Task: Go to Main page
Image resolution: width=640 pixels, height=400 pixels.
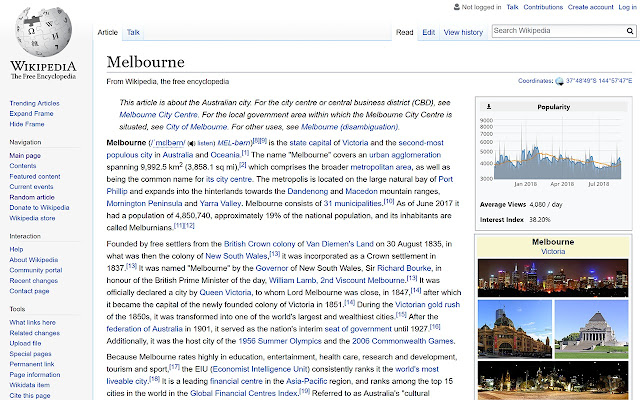Action: pos(25,156)
